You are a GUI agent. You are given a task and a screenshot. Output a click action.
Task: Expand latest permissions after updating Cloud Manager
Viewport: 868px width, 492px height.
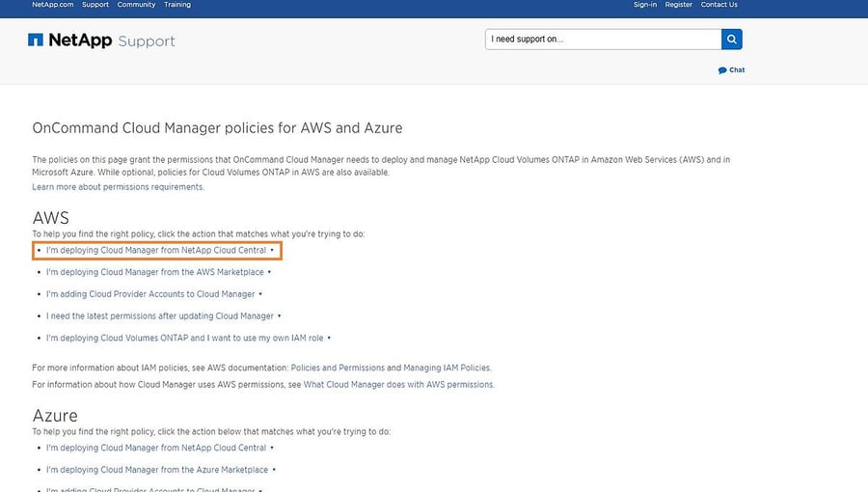(x=160, y=315)
